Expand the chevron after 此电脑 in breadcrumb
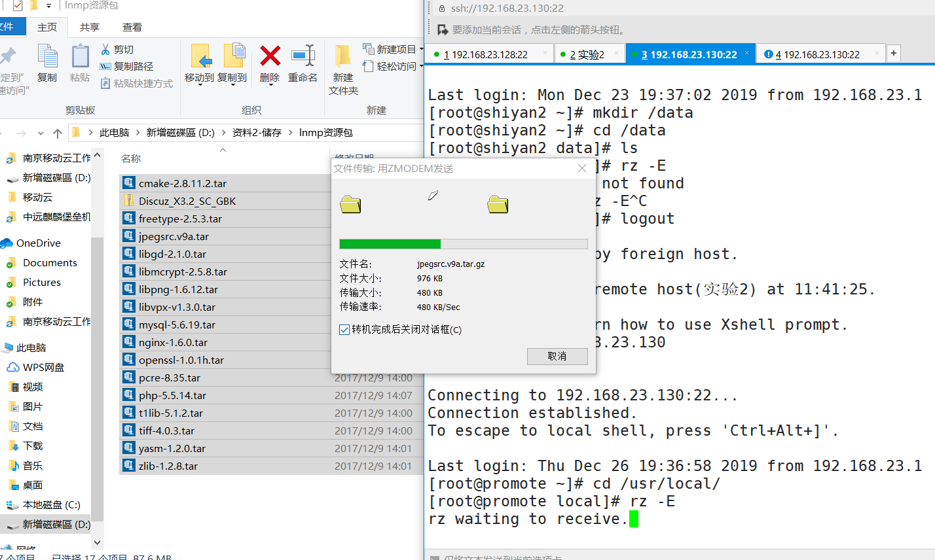The height and width of the screenshot is (560, 935). click(137, 133)
